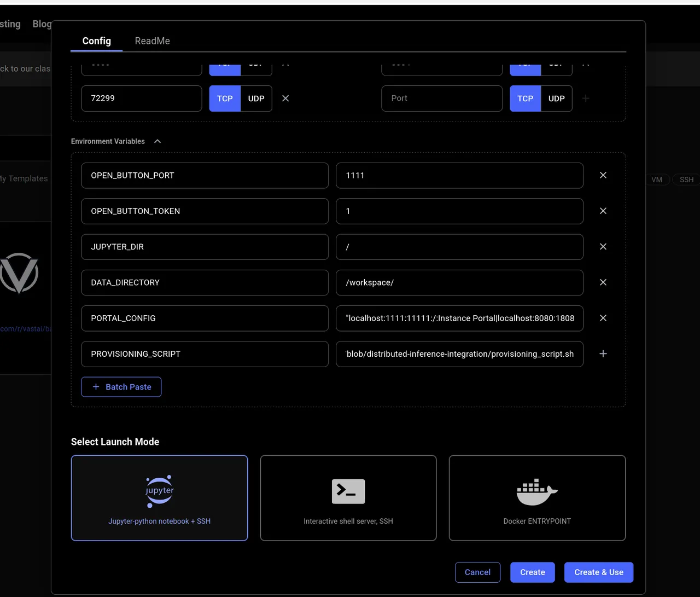Remove port 72299 with the X icon

tap(285, 98)
